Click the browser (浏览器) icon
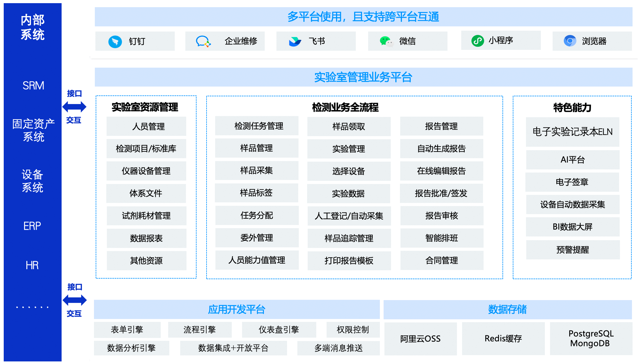This screenshot has height=364, width=644. [x=570, y=41]
